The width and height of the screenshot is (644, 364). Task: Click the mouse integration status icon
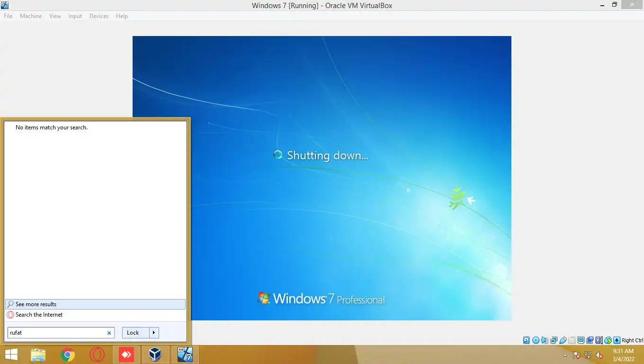pos(608,340)
